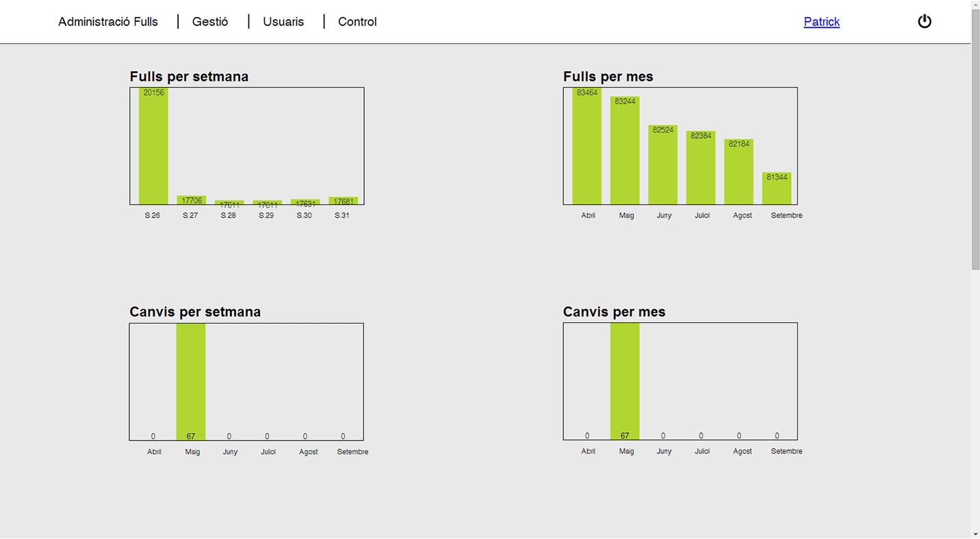
Task: Select the Agost bar showing 82184
Action: (739, 172)
